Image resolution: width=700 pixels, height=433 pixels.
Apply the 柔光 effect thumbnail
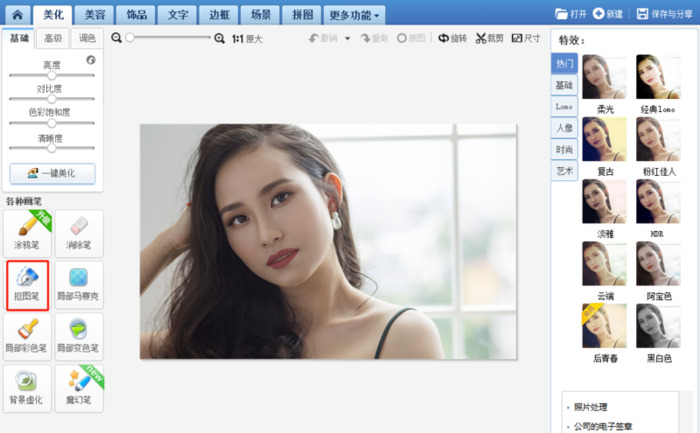[604, 77]
